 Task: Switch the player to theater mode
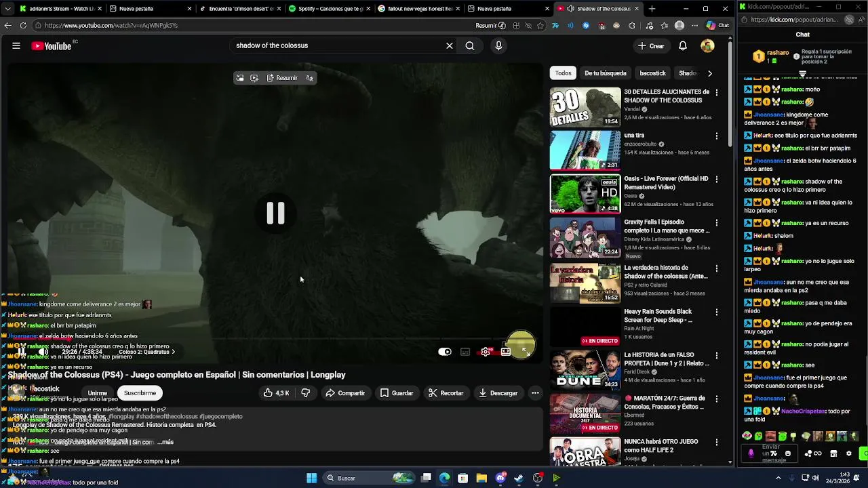[x=506, y=352]
